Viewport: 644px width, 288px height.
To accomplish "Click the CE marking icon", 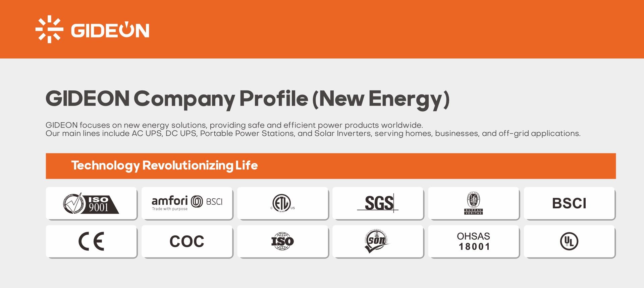I will [x=91, y=241].
